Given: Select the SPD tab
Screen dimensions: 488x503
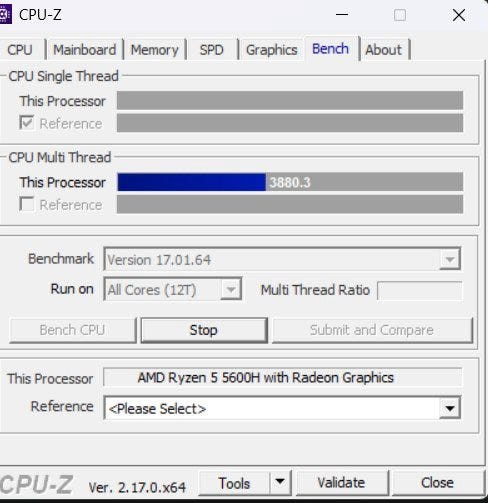Looking at the screenshot, I should [212, 50].
